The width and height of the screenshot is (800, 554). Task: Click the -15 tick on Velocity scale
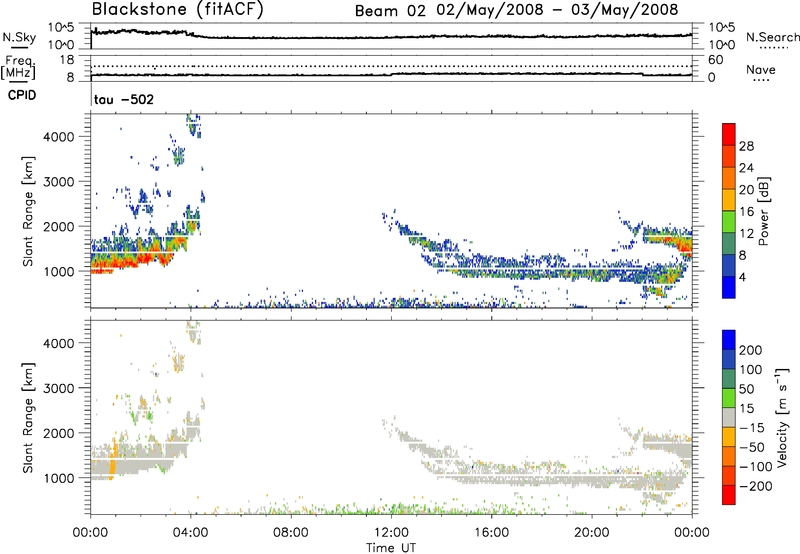tap(751, 428)
